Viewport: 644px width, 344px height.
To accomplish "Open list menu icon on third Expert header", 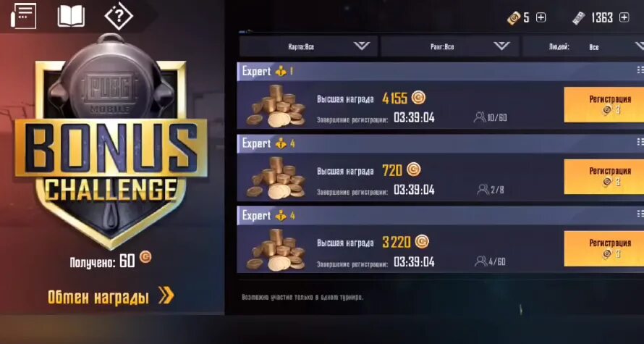I will coord(640,214).
